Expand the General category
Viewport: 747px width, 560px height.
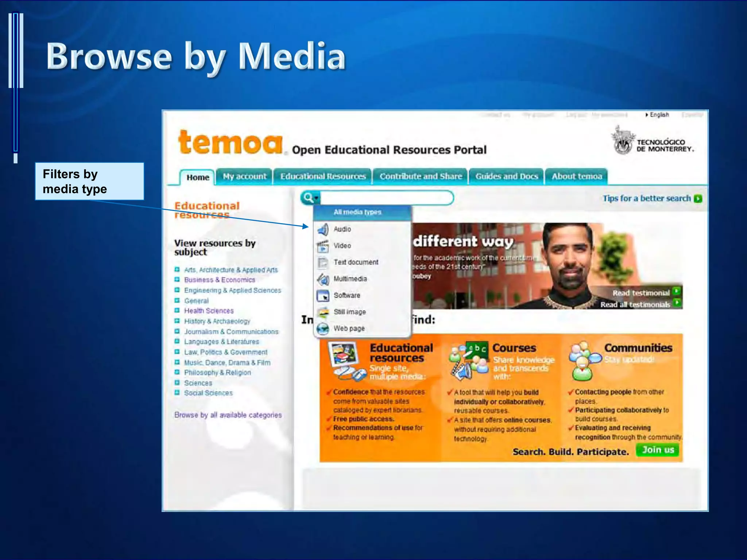click(x=177, y=301)
